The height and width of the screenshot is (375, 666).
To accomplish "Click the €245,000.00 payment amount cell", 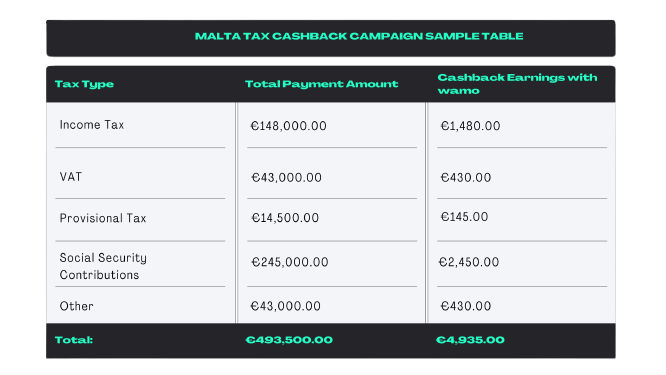I will tap(290, 262).
